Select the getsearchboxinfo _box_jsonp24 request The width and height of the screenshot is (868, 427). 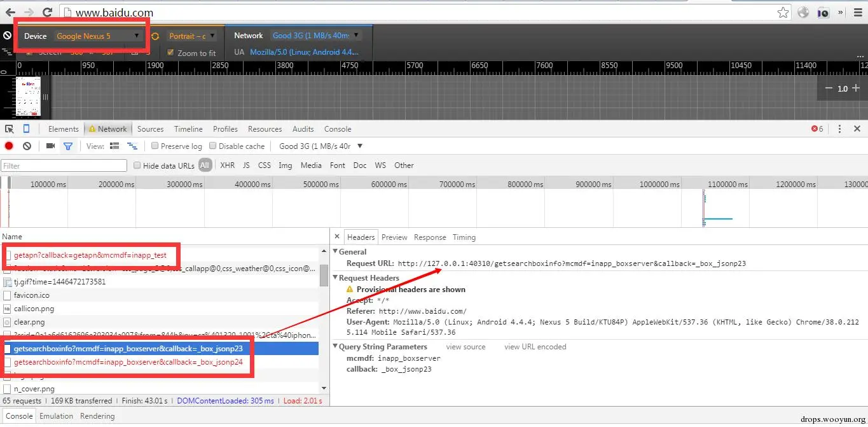click(x=159, y=362)
